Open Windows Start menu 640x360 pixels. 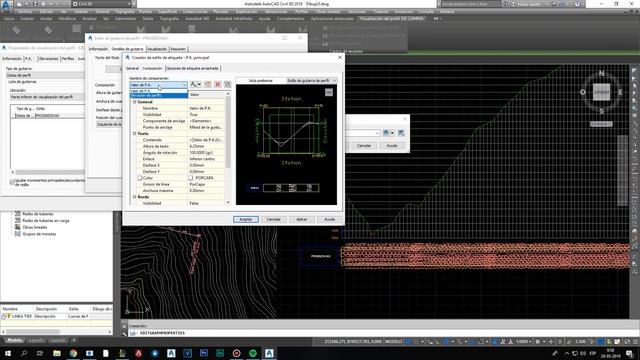8,353
